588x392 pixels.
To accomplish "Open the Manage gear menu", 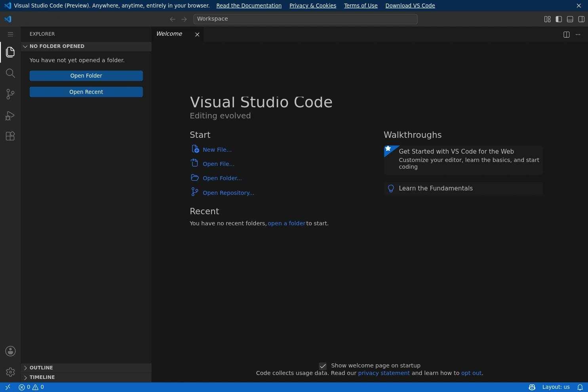I will pos(10,372).
